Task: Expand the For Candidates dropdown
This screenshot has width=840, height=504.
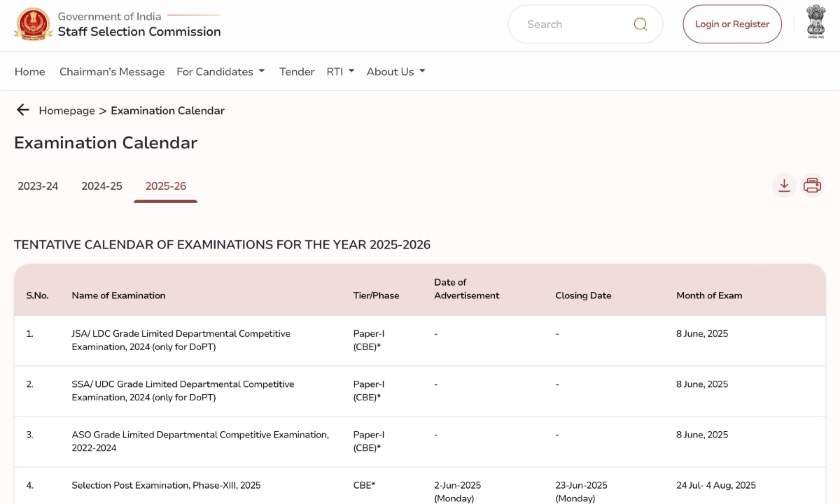Action: (x=220, y=71)
